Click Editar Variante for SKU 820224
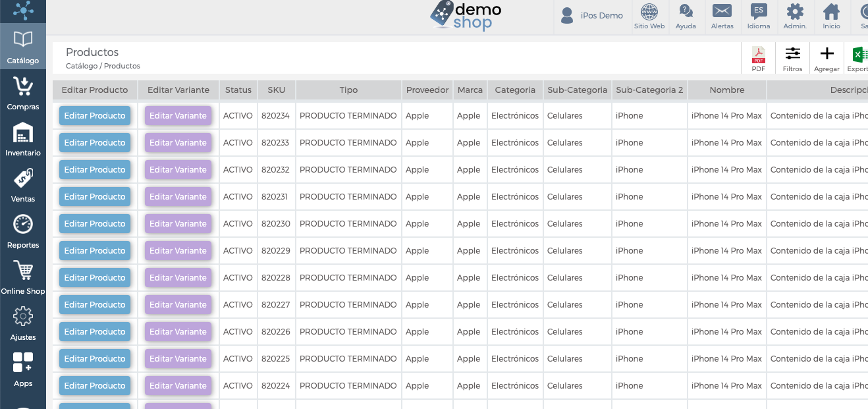868x409 pixels. 178,386
